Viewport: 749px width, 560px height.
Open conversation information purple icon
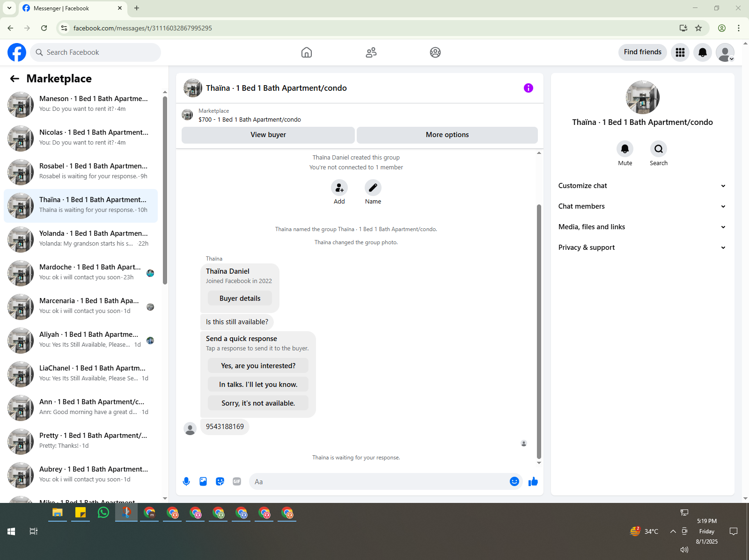[529, 88]
